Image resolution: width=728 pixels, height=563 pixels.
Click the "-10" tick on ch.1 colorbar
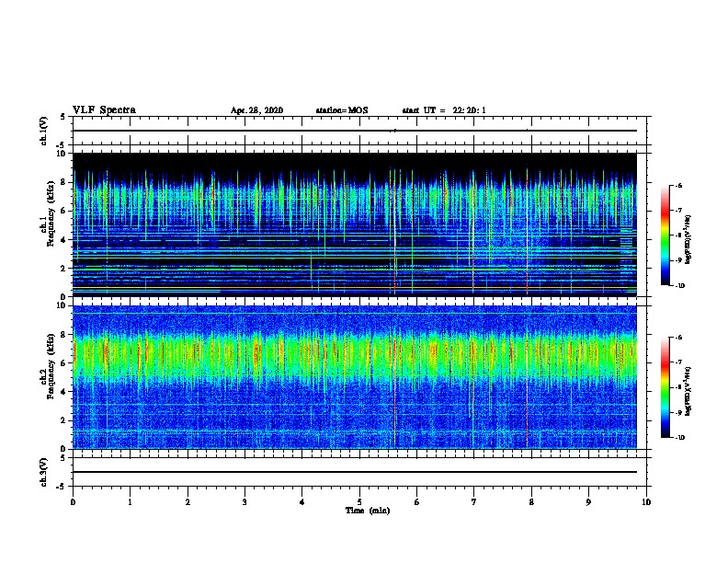tap(680, 286)
